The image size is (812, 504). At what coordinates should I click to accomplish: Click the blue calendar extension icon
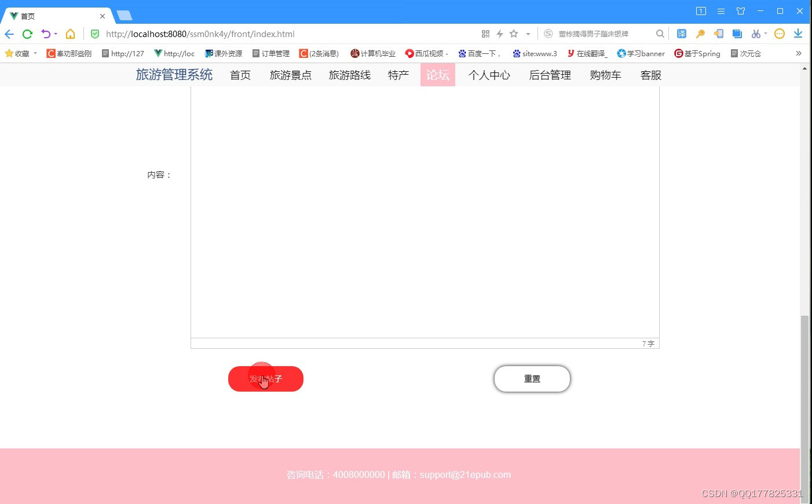click(x=737, y=34)
